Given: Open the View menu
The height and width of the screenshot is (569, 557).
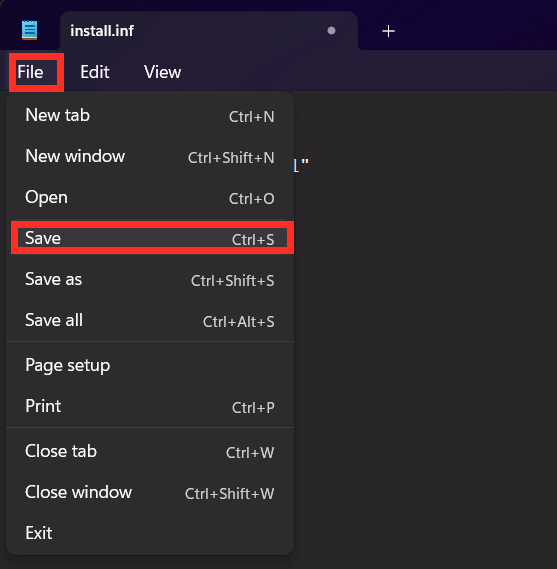Looking at the screenshot, I should 163,72.
